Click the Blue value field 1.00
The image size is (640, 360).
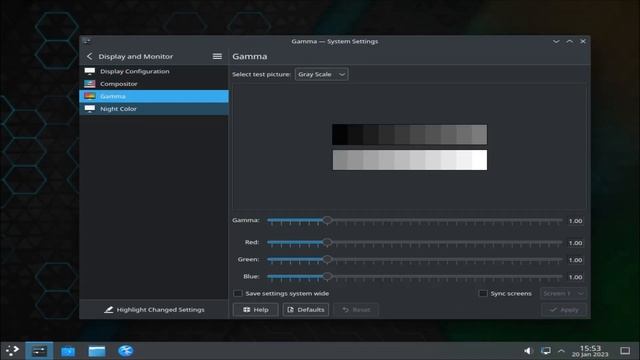click(576, 277)
